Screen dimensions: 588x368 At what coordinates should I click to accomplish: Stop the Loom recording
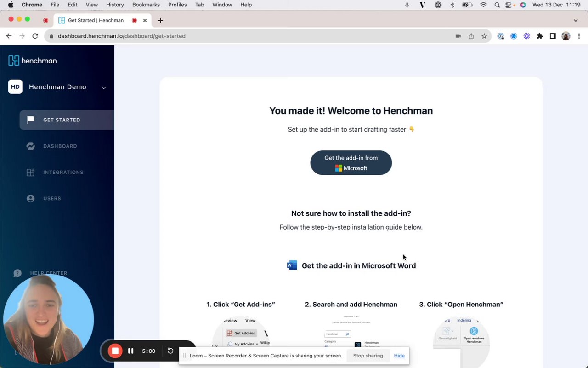[x=115, y=351]
